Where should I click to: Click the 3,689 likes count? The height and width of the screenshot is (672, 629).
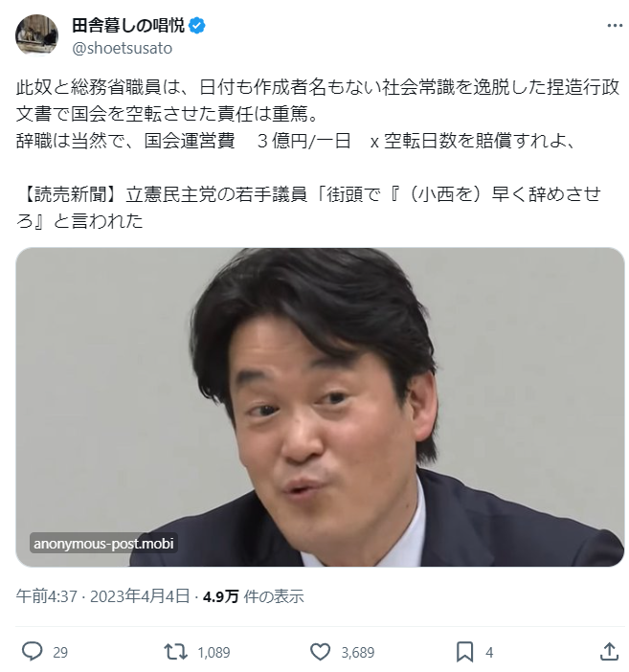click(x=358, y=652)
